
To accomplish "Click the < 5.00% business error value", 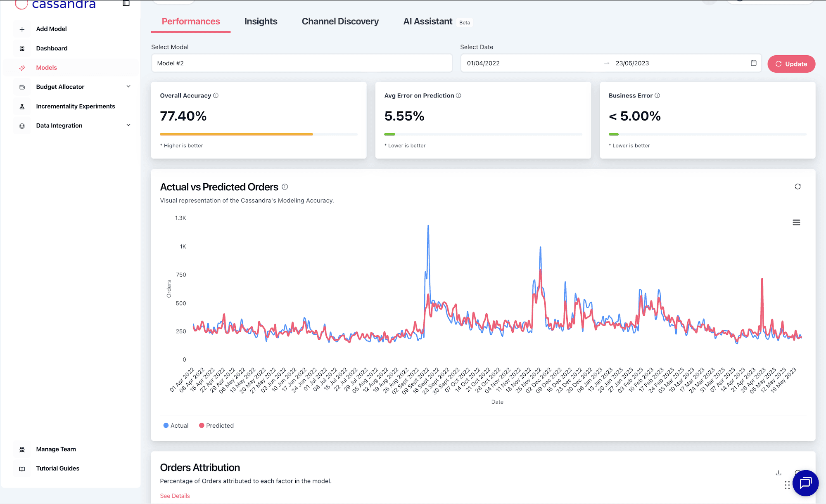I will [x=634, y=116].
